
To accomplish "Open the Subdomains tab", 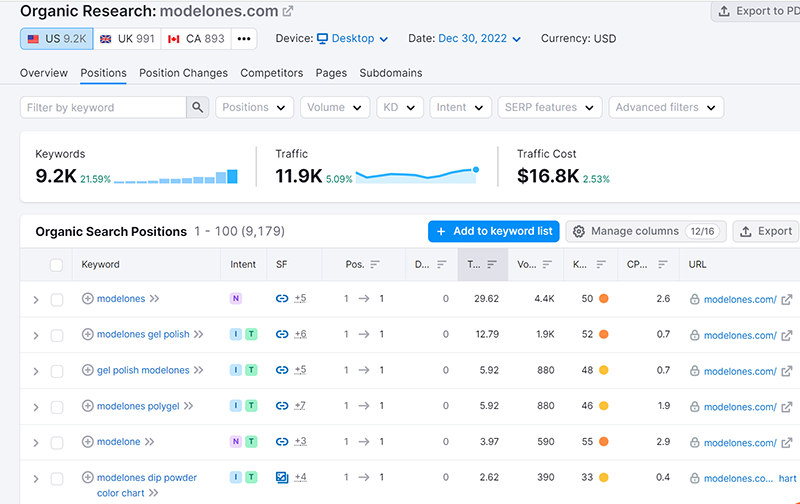I will pyautogui.click(x=391, y=73).
